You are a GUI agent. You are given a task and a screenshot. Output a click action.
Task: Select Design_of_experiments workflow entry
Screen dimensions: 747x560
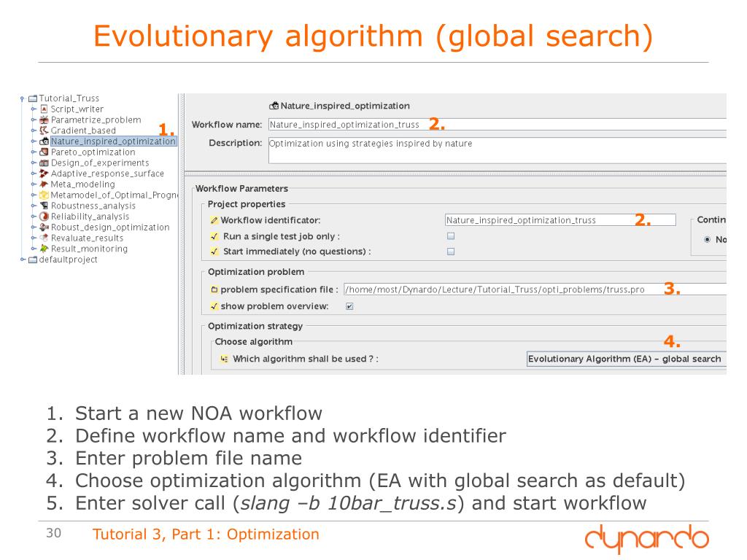pyautogui.click(x=100, y=163)
